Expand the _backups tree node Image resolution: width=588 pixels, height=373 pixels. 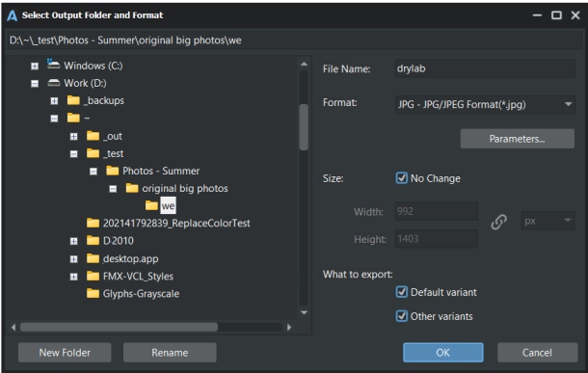pyautogui.click(x=54, y=101)
